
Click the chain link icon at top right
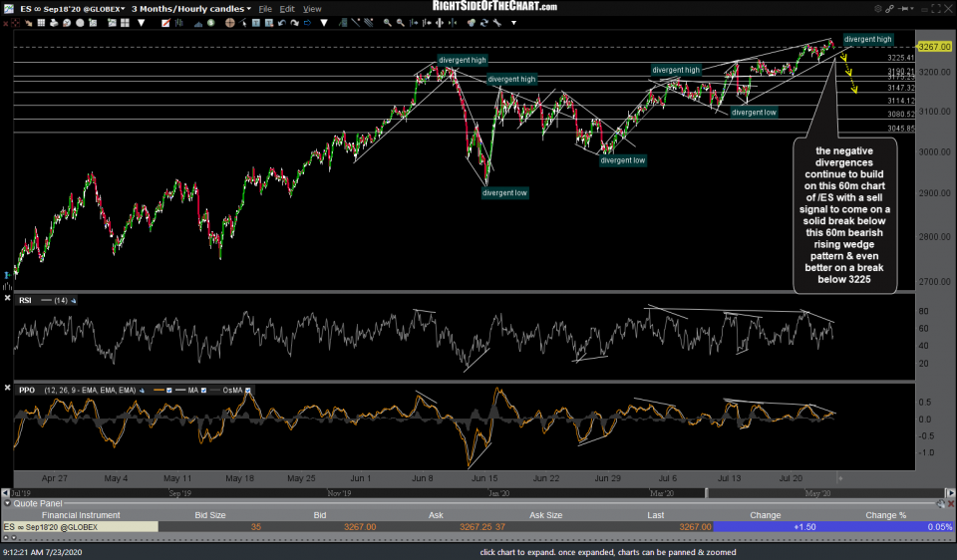coord(890,9)
